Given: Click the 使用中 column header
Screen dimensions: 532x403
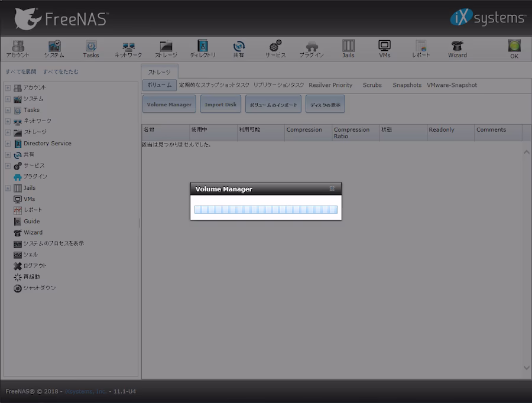Looking at the screenshot, I should [x=213, y=132].
